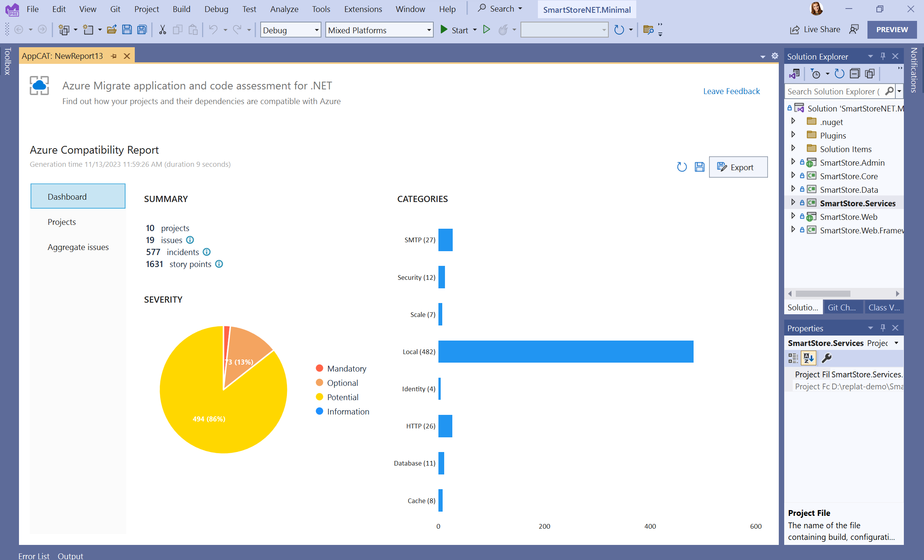Viewport: 924px width, 560px height.
Task: Toggle Alphabetical sort in Properties panel
Action: tap(809, 358)
